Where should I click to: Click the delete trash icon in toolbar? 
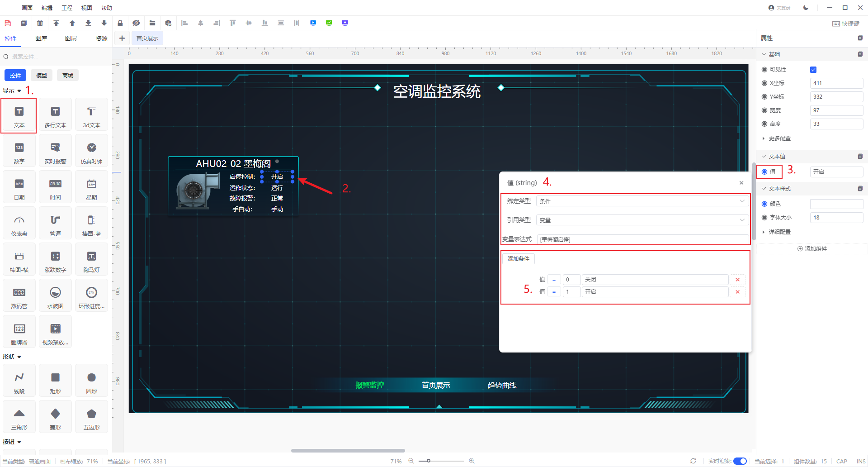(40, 23)
